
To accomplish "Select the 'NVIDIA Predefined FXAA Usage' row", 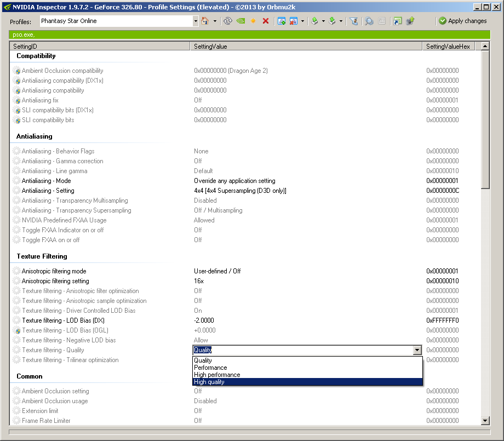I will tap(245, 220).
